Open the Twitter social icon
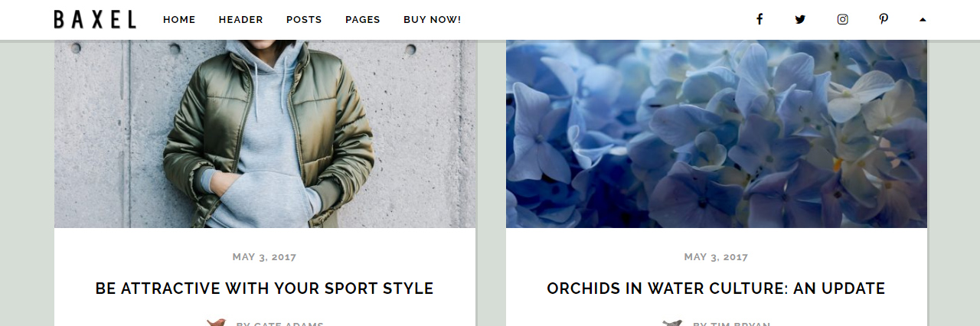This screenshot has height=326, width=980. pyautogui.click(x=800, y=19)
